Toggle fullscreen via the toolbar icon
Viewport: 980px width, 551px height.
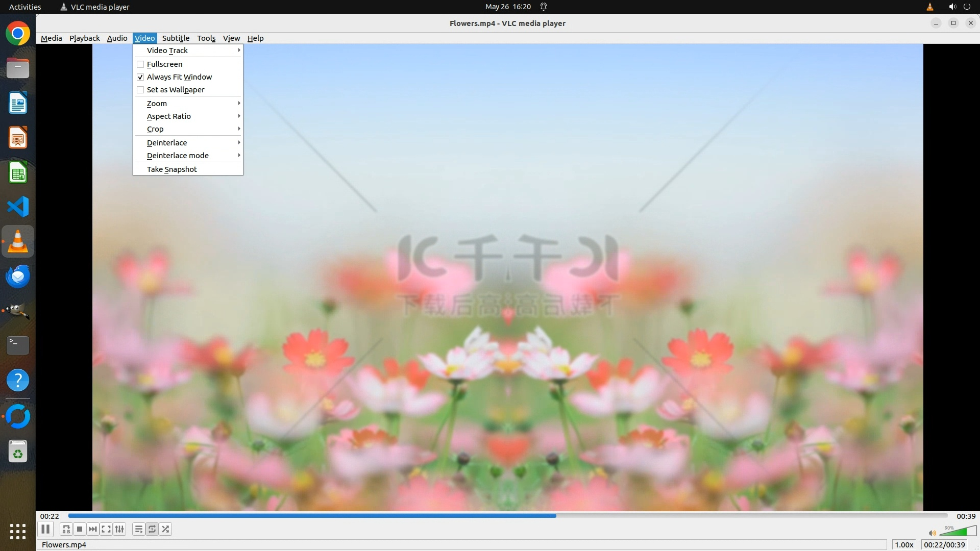tap(106, 529)
